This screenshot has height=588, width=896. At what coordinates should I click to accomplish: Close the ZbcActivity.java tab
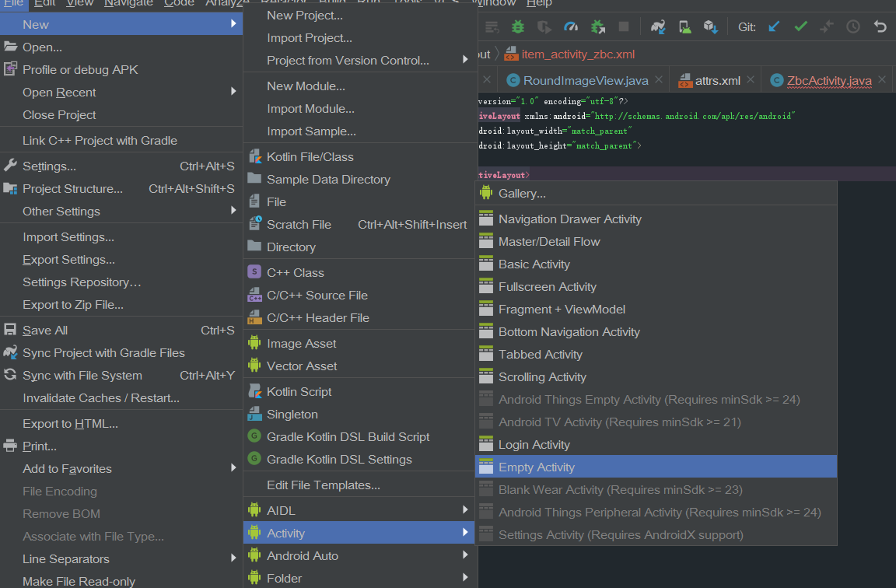coord(882,80)
